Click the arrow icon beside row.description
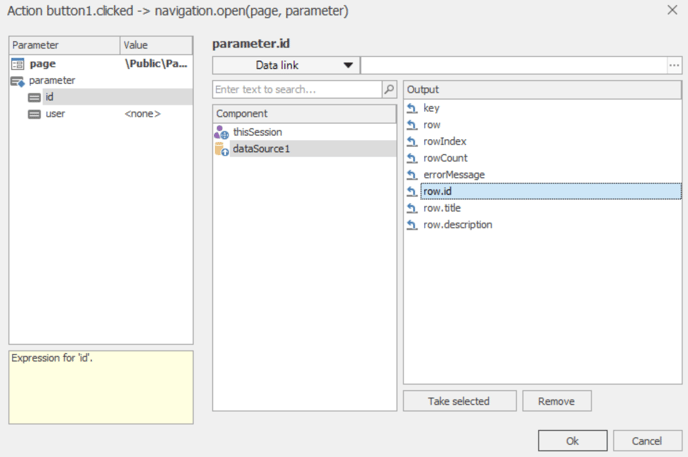 (412, 225)
